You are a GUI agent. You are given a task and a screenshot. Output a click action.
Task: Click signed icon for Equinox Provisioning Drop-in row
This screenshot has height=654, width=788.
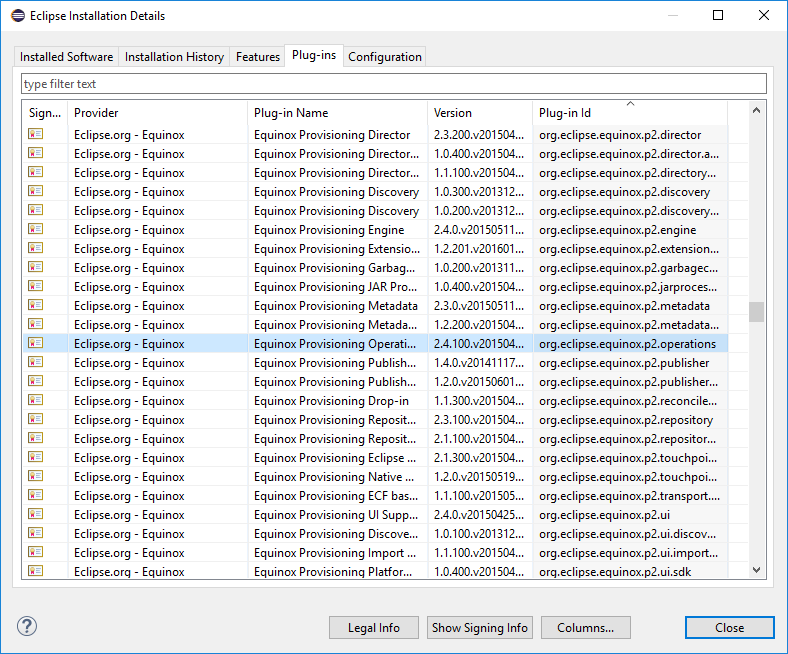(36, 400)
